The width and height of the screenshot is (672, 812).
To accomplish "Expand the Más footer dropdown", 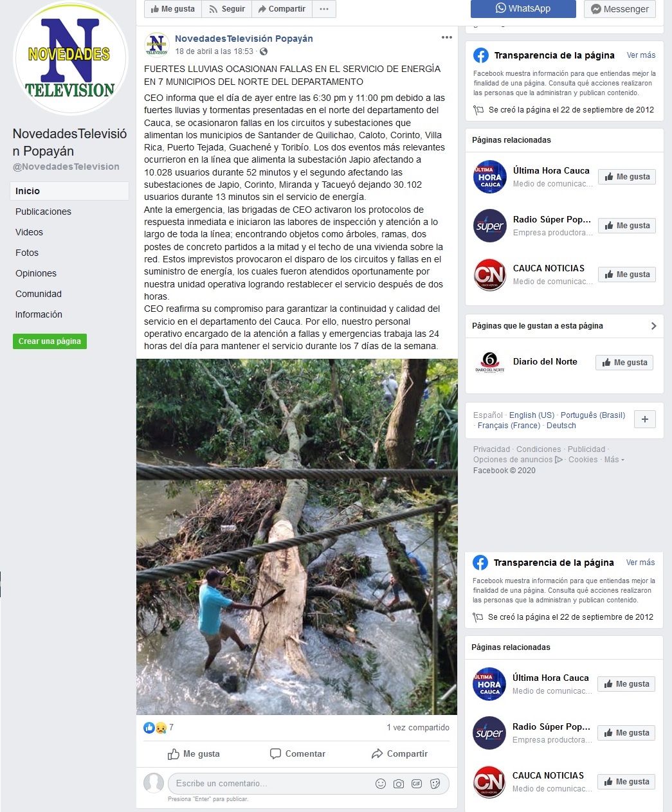I will (x=614, y=460).
